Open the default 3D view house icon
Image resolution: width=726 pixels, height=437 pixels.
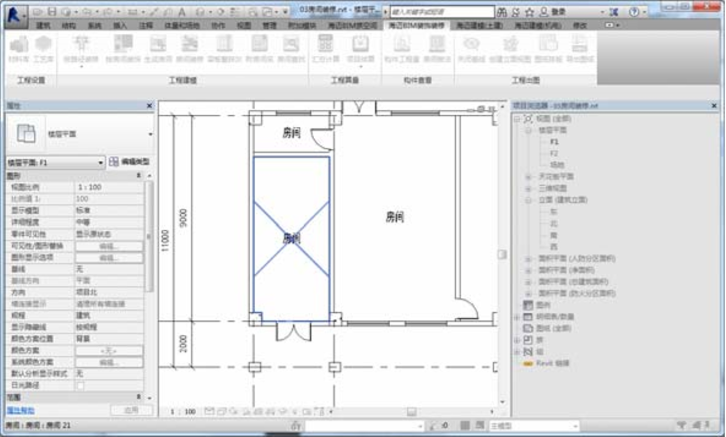tap(200, 12)
